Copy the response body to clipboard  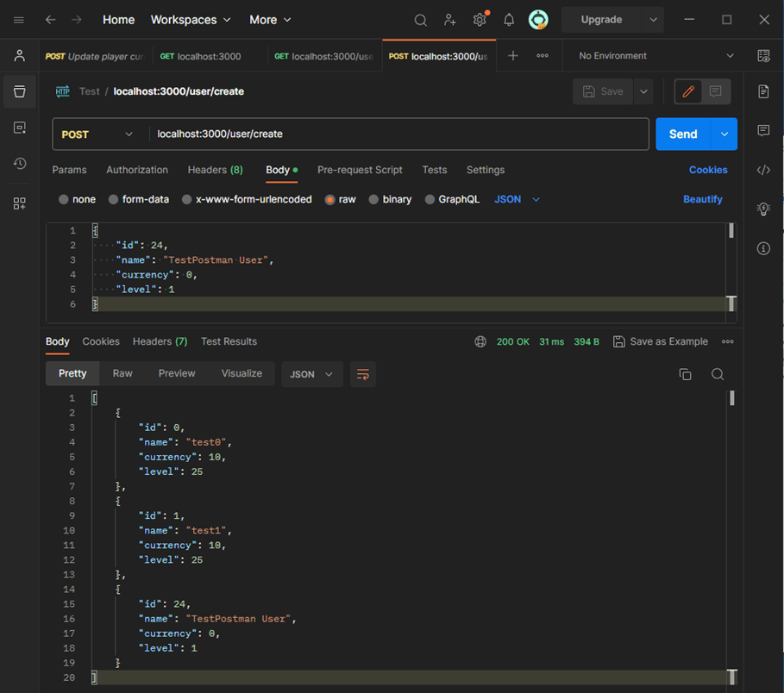pyautogui.click(x=685, y=374)
